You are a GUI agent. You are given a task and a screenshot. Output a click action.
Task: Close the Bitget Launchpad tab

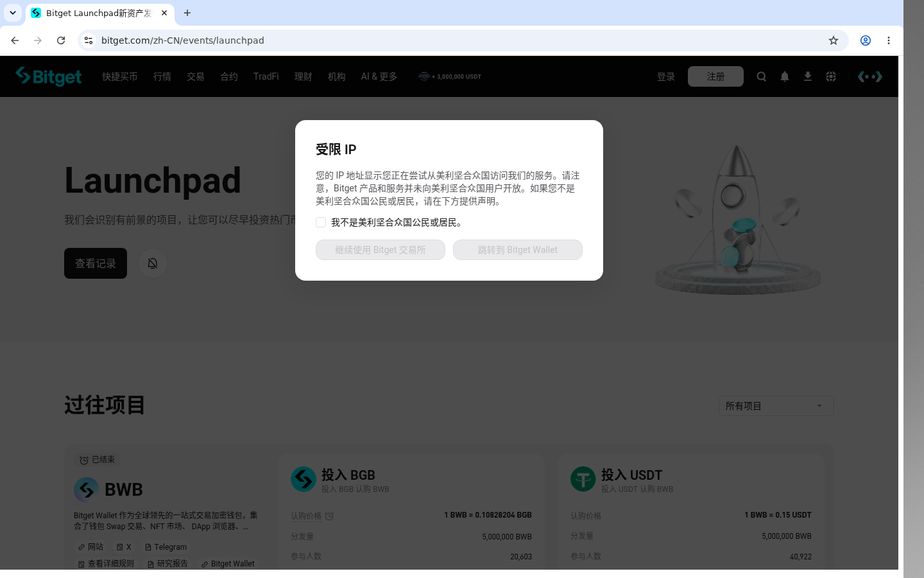coord(164,13)
